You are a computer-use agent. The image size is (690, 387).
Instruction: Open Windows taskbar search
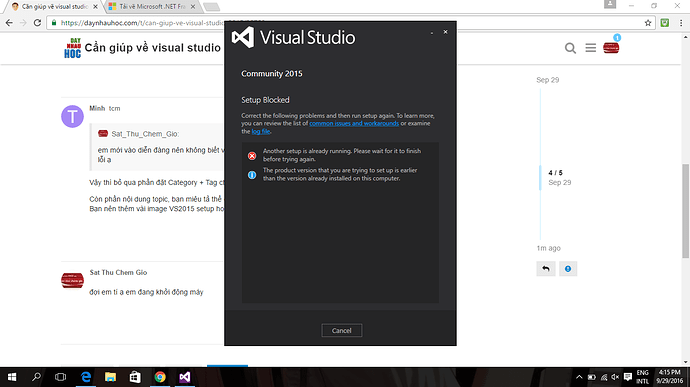pos(36,377)
